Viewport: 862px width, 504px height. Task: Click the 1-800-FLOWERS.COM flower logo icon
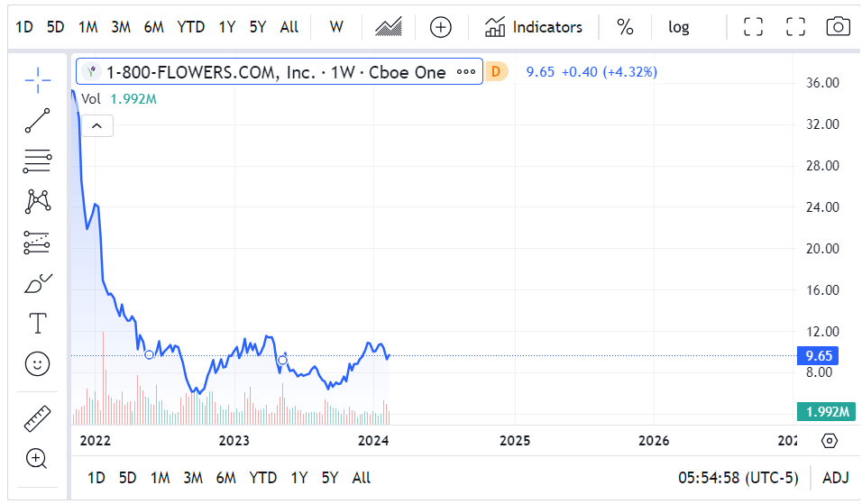click(x=92, y=71)
